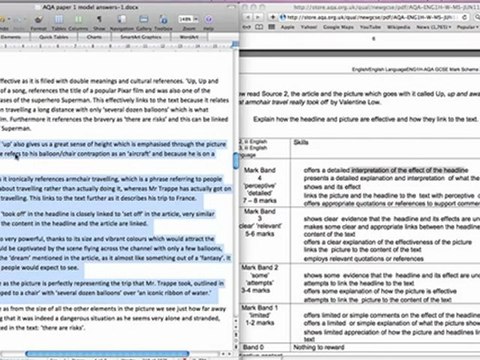The width and height of the screenshot is (480, 360).
Task: Click 'Mark Band 4' cell
Action: pyautogui.click(x=265, y=183)
